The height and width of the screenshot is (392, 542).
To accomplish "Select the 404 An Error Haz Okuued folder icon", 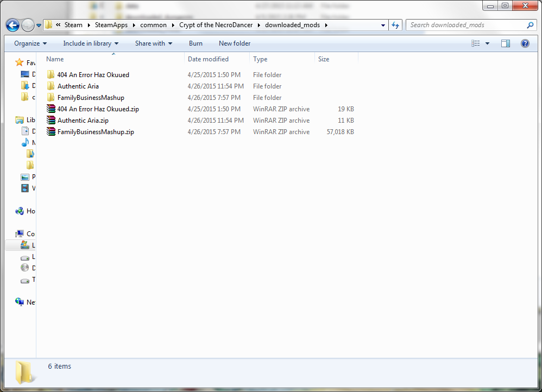I will tap(51, 75).
